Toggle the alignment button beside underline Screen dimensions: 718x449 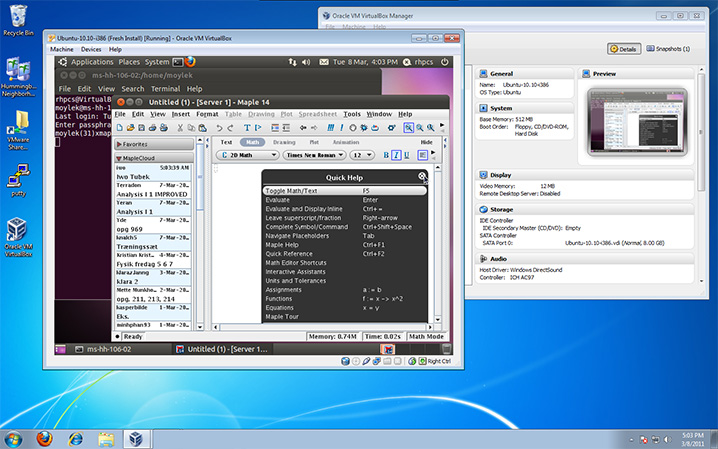click(422, 155)
